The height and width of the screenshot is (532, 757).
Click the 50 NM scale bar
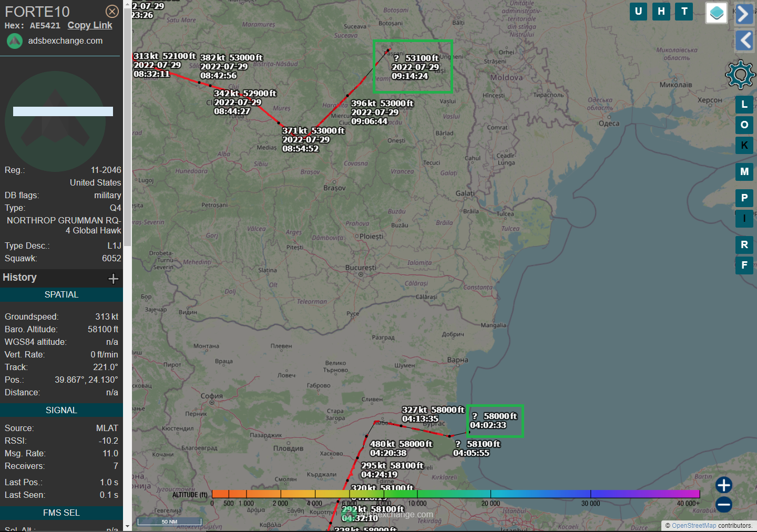click(x=169, y=521)
